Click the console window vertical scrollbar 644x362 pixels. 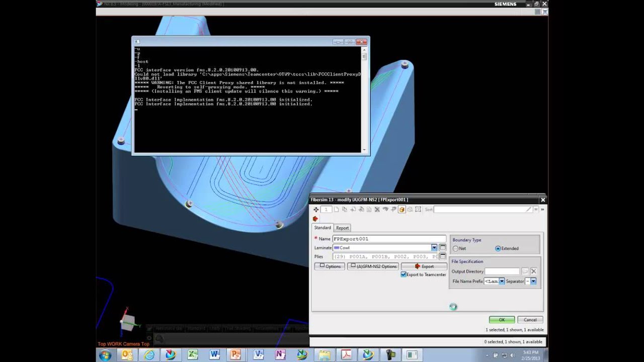point(365,99)
